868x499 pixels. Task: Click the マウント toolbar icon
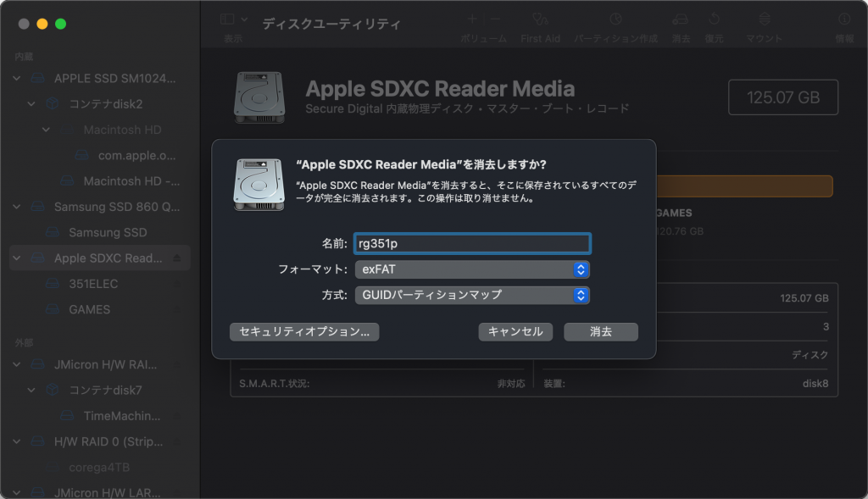point(764,19)
